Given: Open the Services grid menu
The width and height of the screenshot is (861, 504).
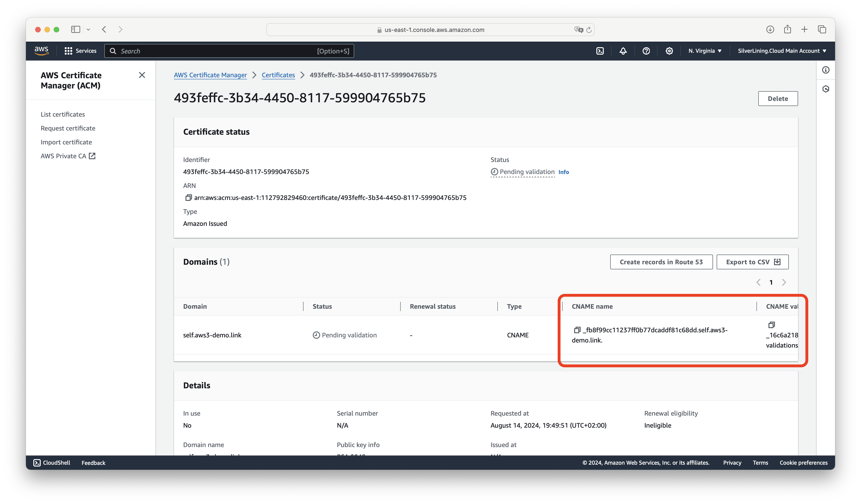Looking at the screenshot, I should click(x=80, y=51).
